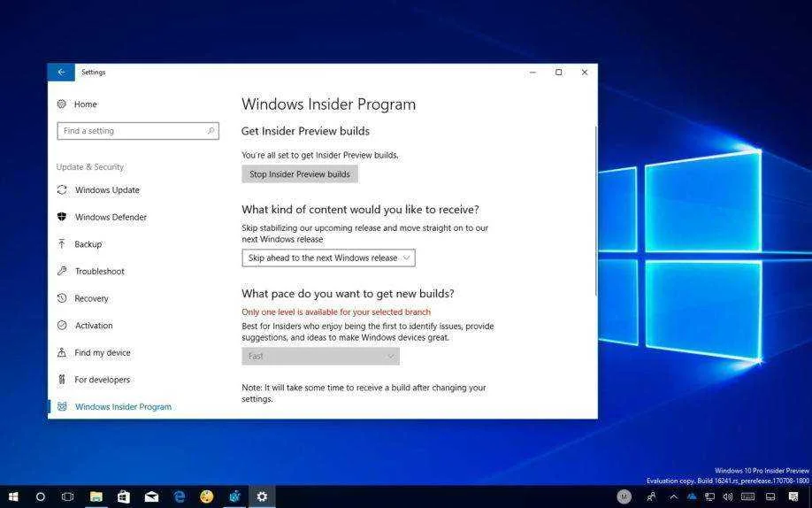Open the virtual touchpad tray icon

[770, 496]
